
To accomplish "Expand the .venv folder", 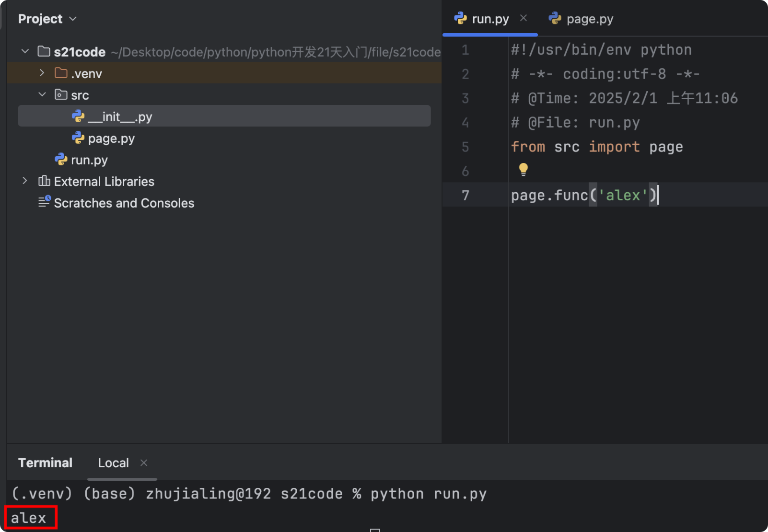I will click(42, 73).
